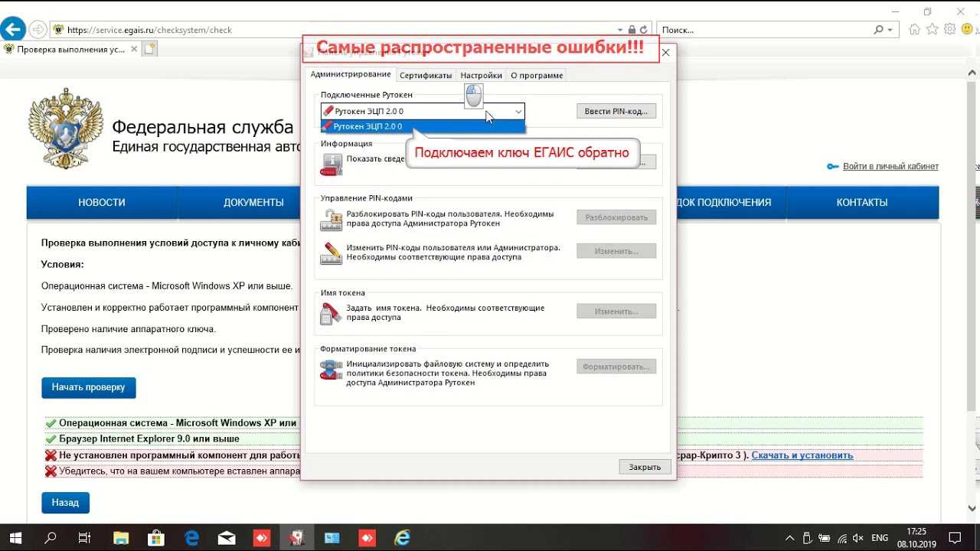Click the Закрыть button in the dialog

point(645,467)
